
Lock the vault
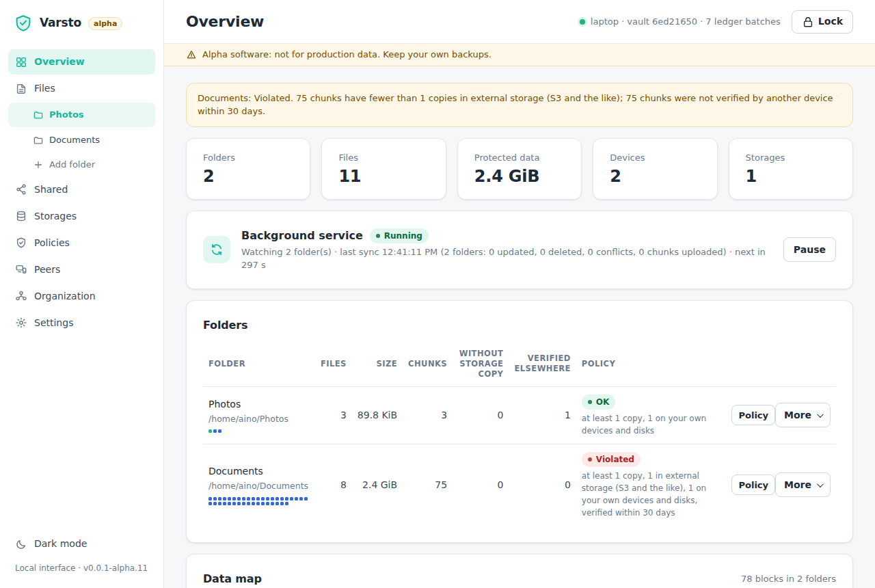tap(822, 22)
